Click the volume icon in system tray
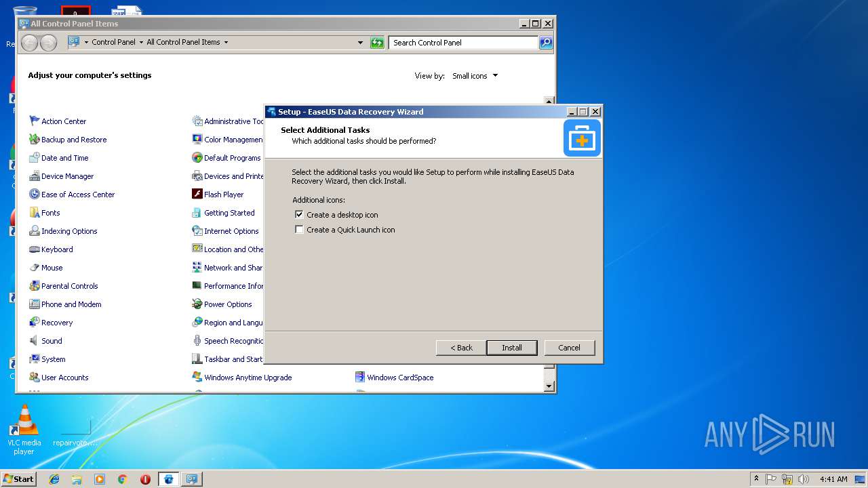This screenshot has height=488, width=868. [x=804, y=479]
